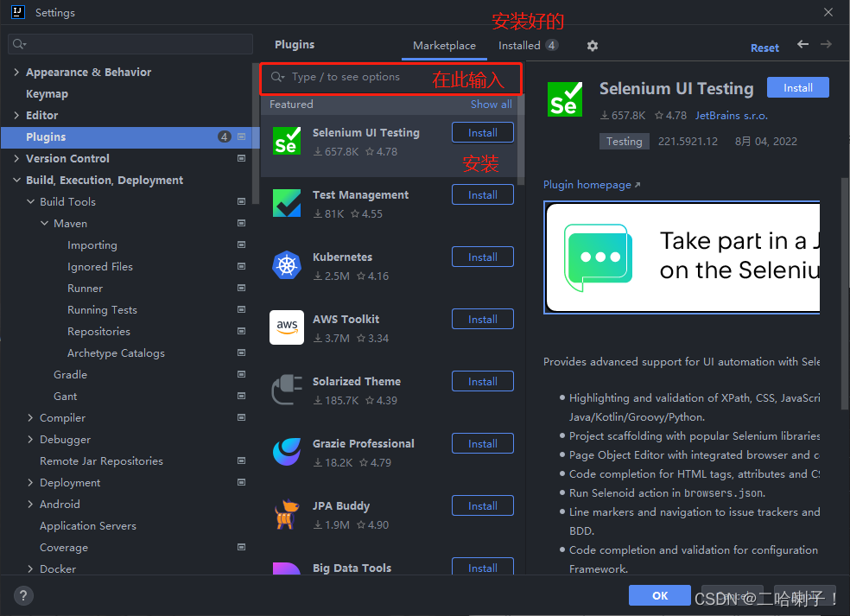Screen dimensions: 850x616
Task: Collapse Build, Execution, Deployment section
Action: click(x=16, y=180)
